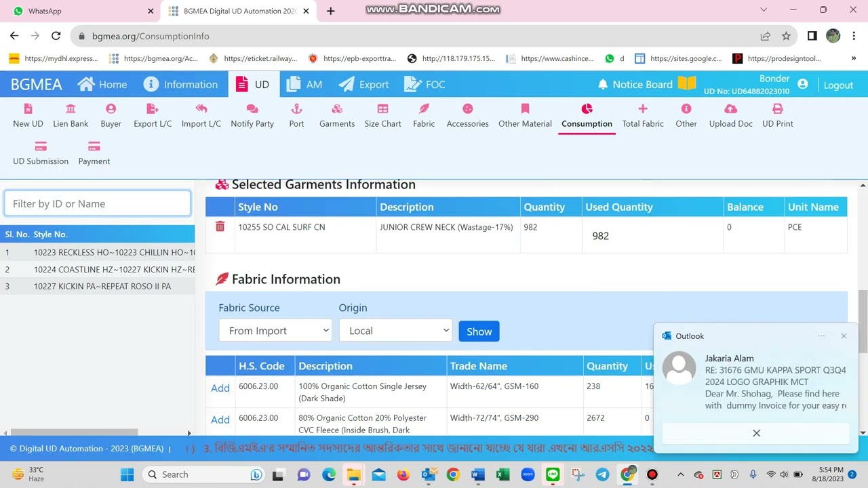Add fabric 80% Organic Cotton CVC Fleece

tap(220, 420)
